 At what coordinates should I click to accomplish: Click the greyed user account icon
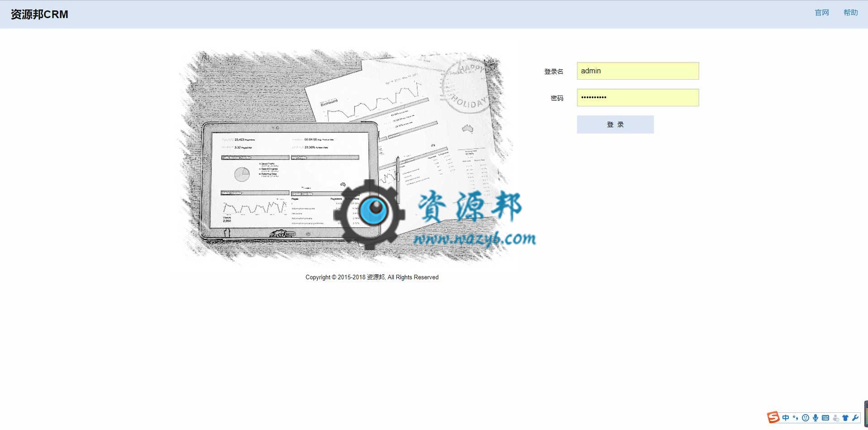tap(835, 418)
